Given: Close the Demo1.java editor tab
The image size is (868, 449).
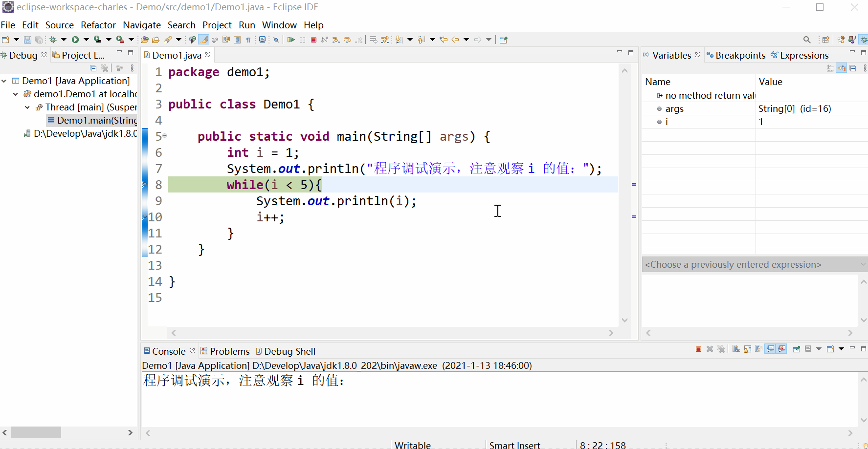Looking at the screenshot, I should click(208, 55).
